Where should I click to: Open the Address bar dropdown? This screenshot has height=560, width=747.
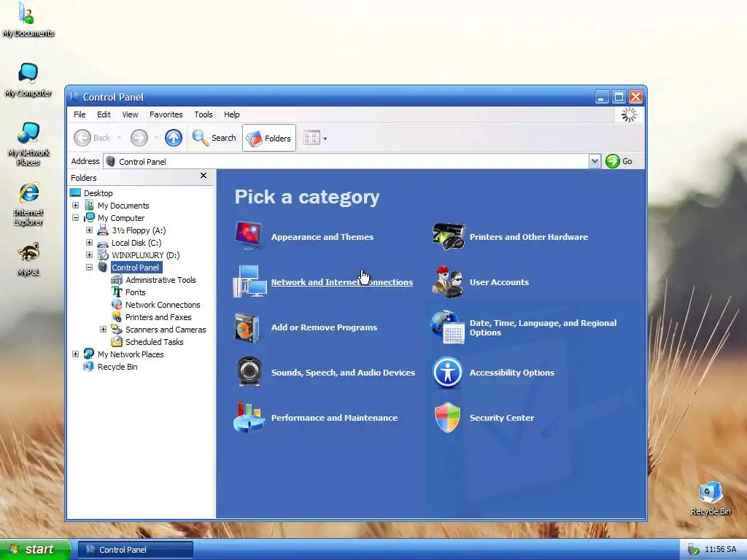595,161
